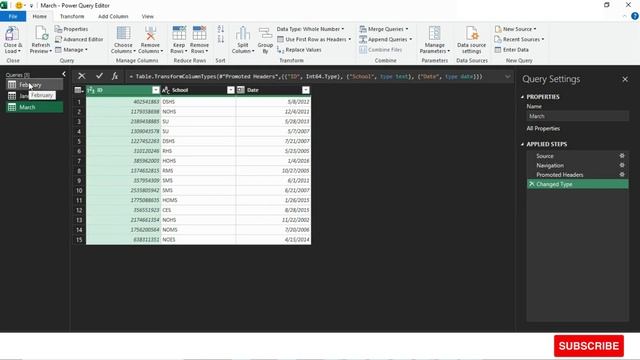The image size is (640, 360).
Task: Switch to the Add Column tab
Action: (x=113, y=16)
